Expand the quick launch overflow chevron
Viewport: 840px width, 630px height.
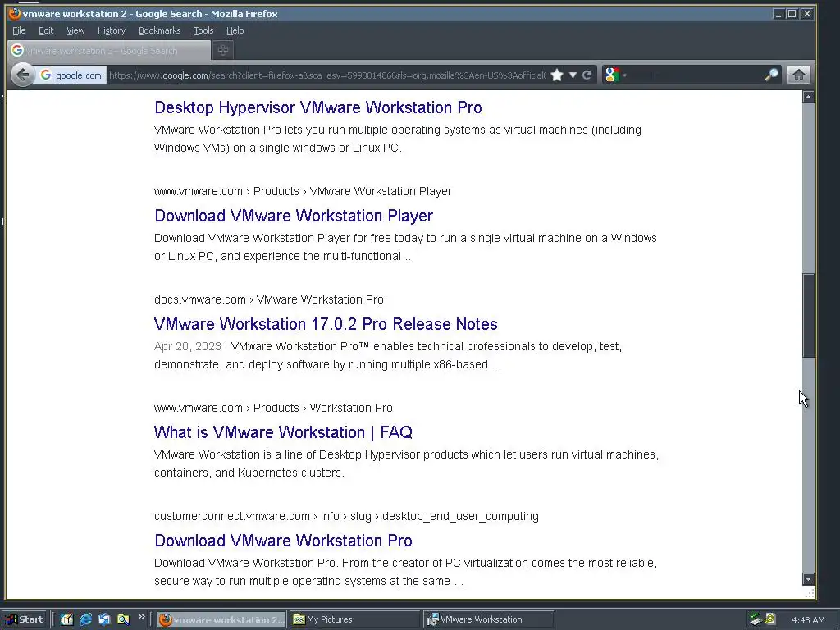click(141, 617)
